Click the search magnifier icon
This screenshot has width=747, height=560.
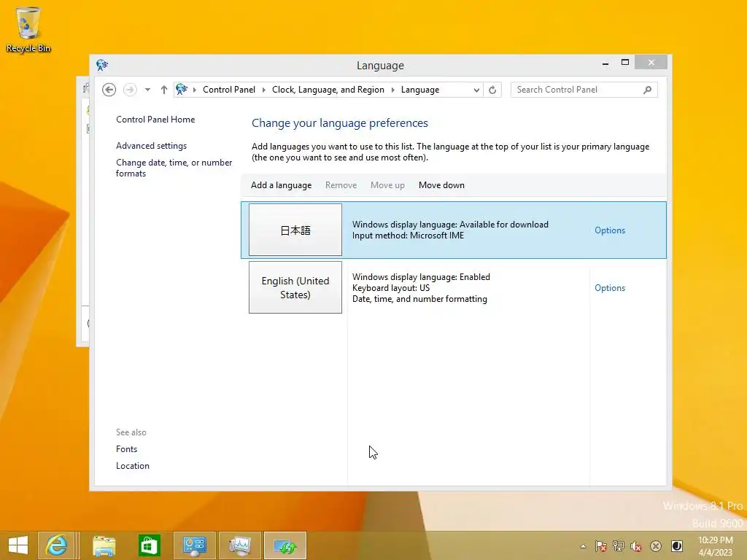tap(647, 90)
